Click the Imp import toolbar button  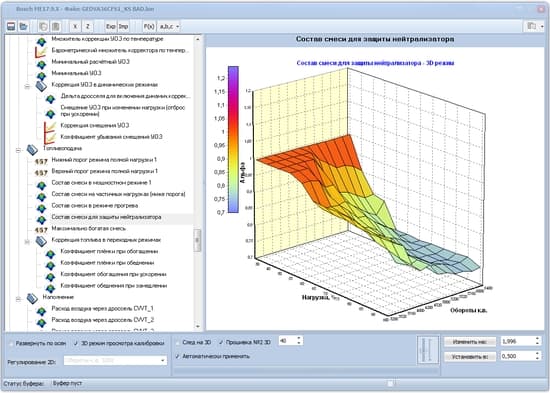pyautogui.click(x=123, y=26)
